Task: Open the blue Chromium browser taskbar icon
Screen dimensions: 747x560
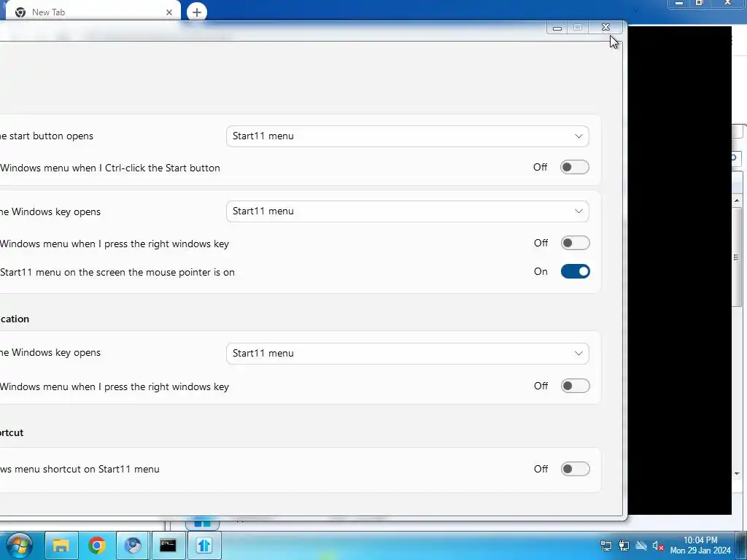Action: click(x=133, y=545)
